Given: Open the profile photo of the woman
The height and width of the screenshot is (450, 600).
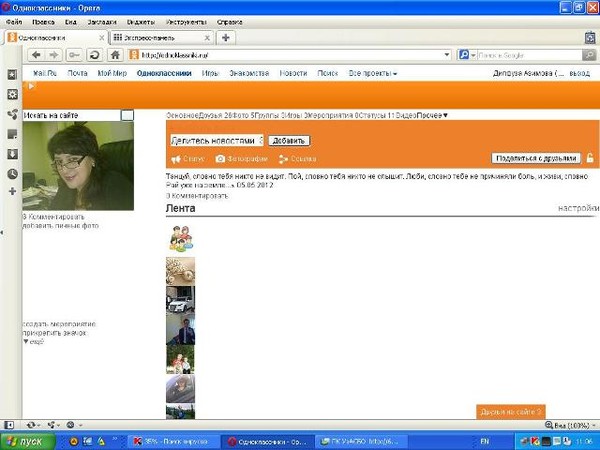Looking at the screenshot, I should coord(78,166).
